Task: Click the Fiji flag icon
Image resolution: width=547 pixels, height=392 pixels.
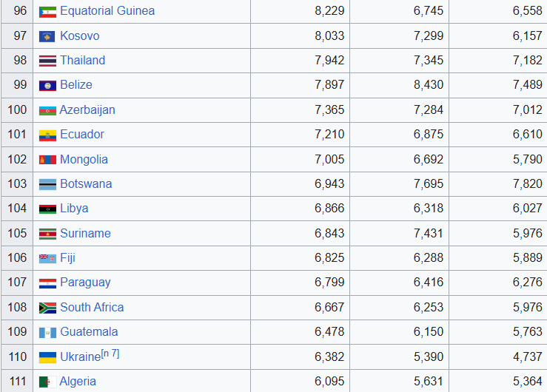Action: (47, 258)
